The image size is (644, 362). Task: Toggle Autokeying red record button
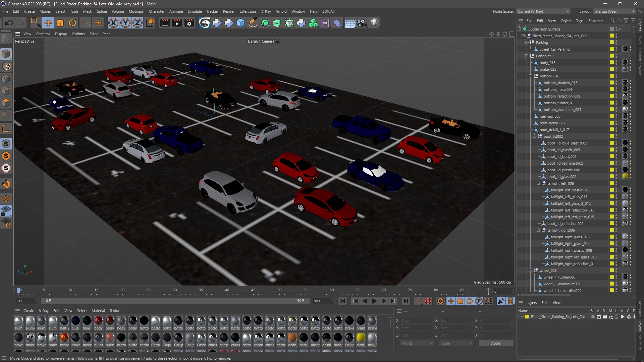(x=428, y=301)
